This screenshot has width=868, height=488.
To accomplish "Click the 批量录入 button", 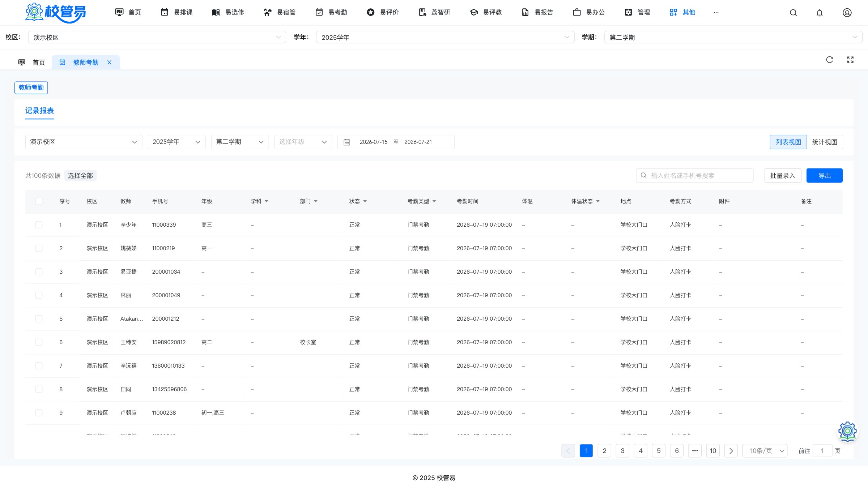I will [783, 176].
